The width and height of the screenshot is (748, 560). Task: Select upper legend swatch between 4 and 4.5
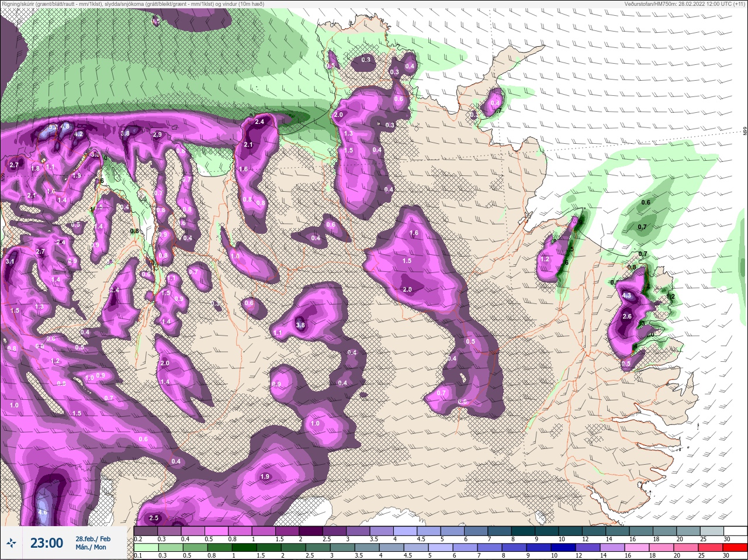tap(405, 531)
